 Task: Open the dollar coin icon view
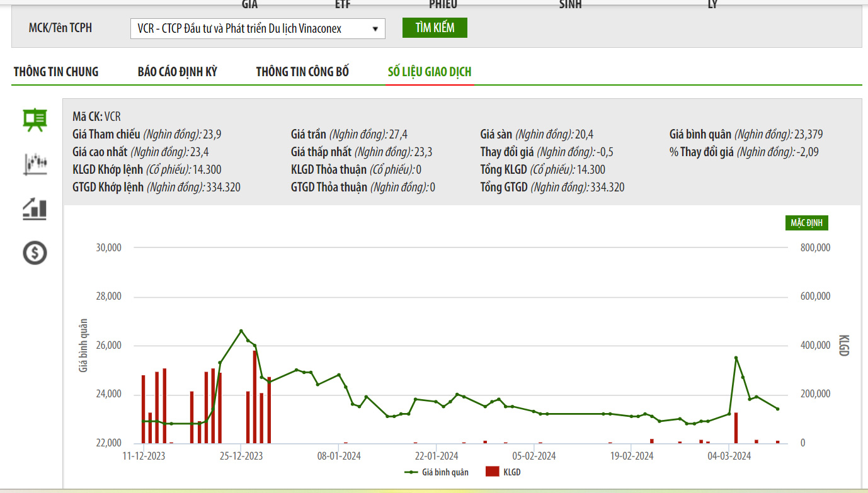pyautogui.click(x=35, y=253)
